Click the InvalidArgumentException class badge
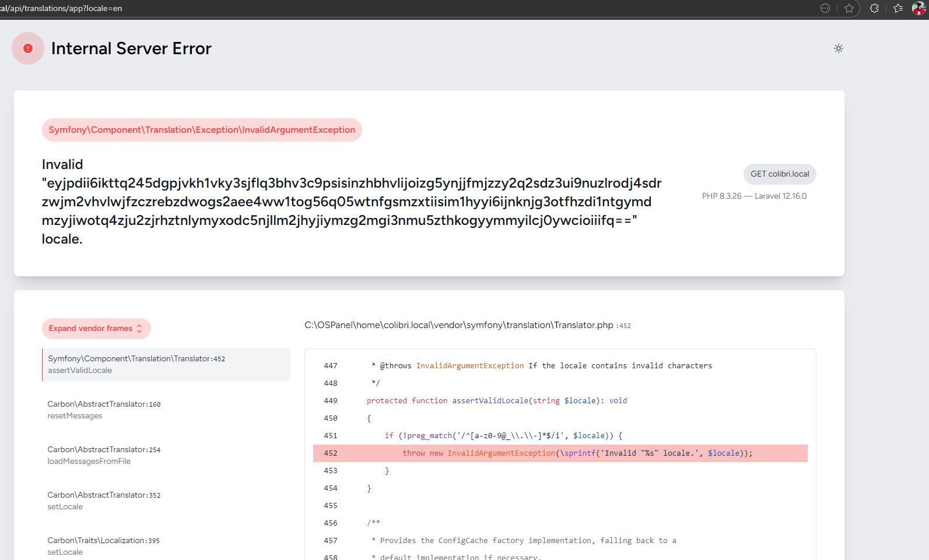This screenshot has width=929, height=560. tap(202, 130)
